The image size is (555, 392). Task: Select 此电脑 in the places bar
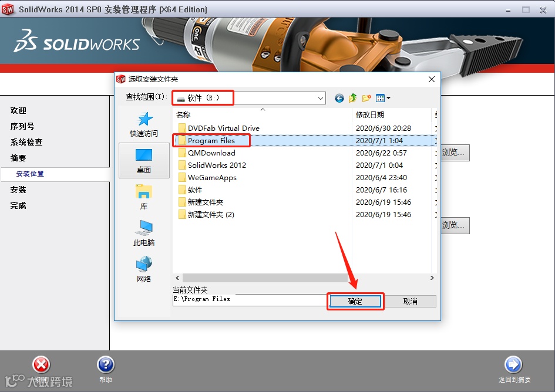(144, 233)
